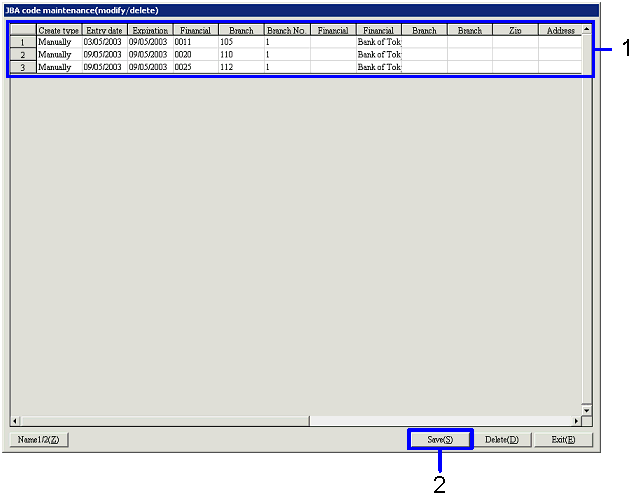Viewport: 644px width, 502px height.
Task: Click the Zip column header
Action: coord(515,30)
